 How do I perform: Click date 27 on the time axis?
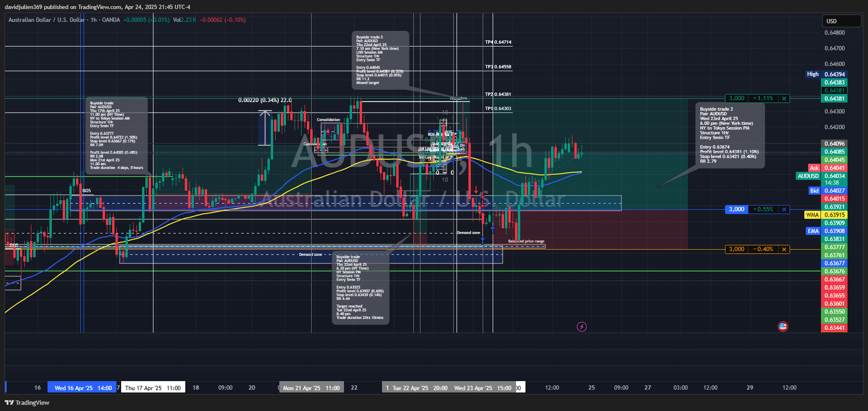(648, 388)
